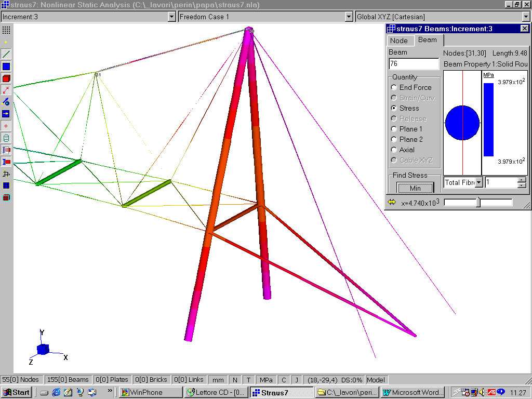Click the blue grid-square icon in toolbar
Screen dimensions: 532x399
(6, 185)
